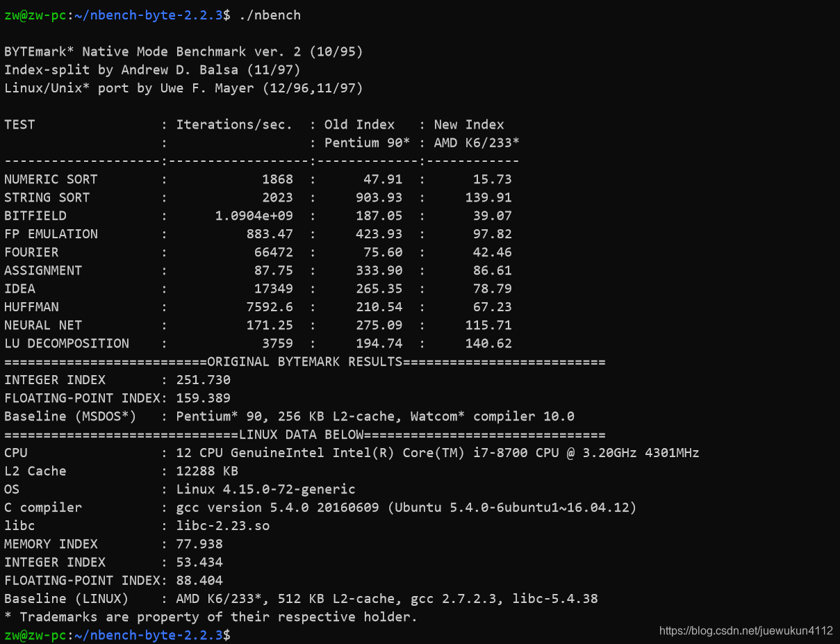
Task: Click FOURIER iterations value 66472
Action: click(273, 252)
